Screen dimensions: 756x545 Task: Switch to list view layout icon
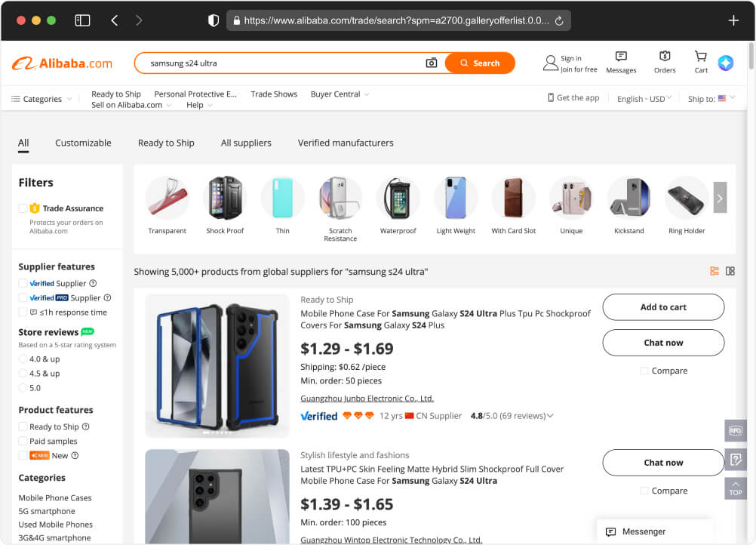click(714, 270)
